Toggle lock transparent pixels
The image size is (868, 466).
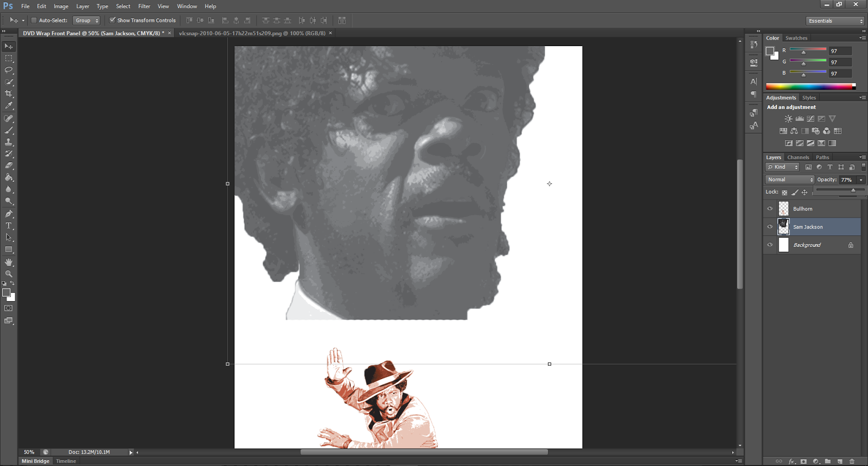click(x=784, y=192)
